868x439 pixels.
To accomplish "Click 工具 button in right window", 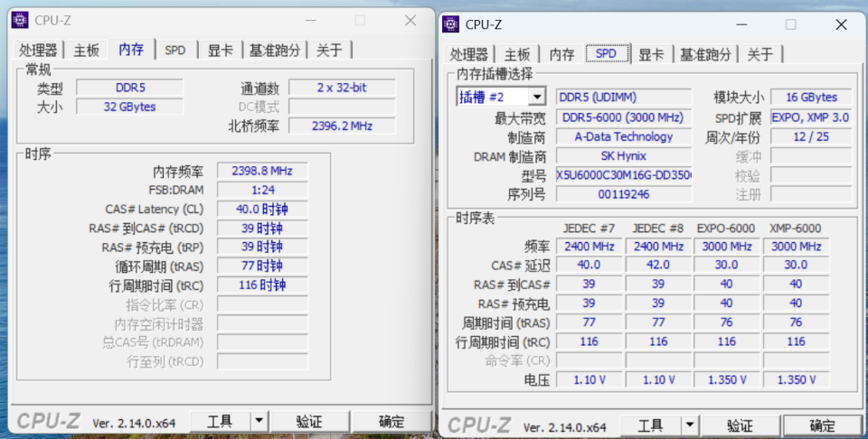I will [651, 425].
